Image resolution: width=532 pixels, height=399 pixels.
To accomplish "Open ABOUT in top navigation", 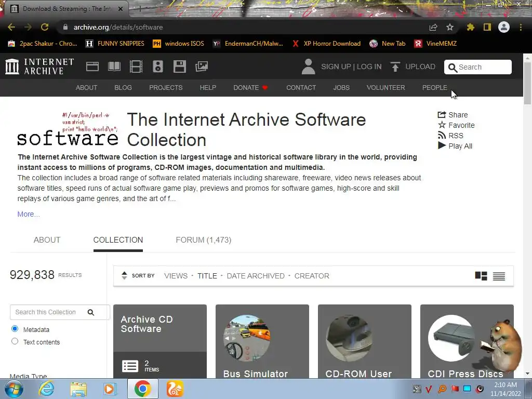I will [x=87, y=87].
